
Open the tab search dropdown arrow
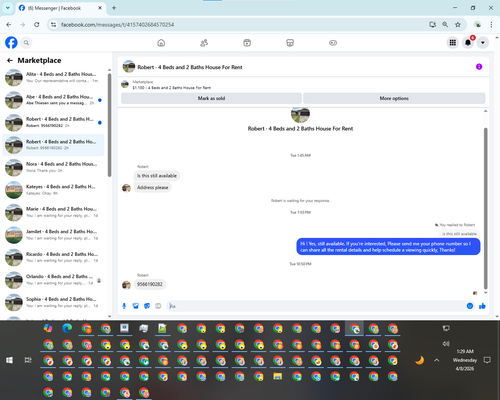[8, 8]
